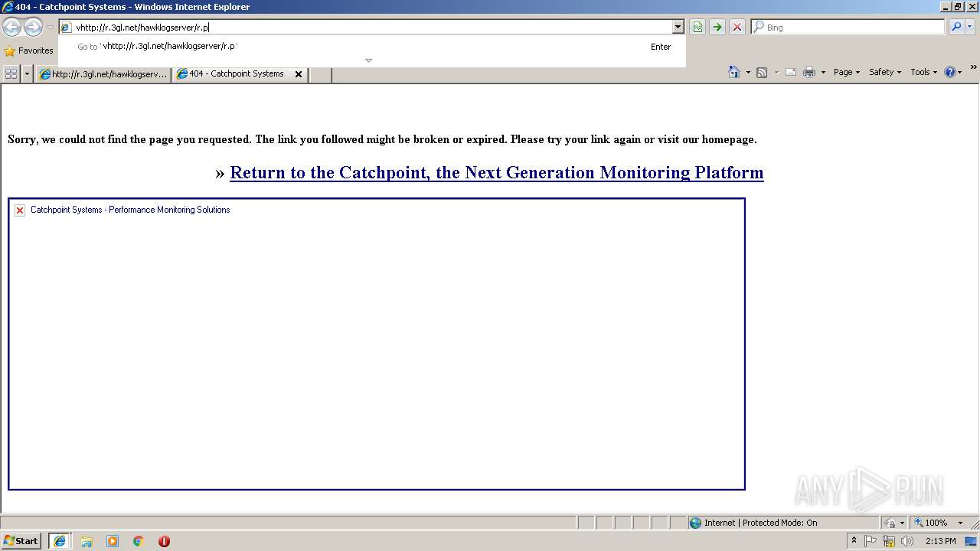
Task: Open the Windows Start button
Action: click(x=21, y=541)
